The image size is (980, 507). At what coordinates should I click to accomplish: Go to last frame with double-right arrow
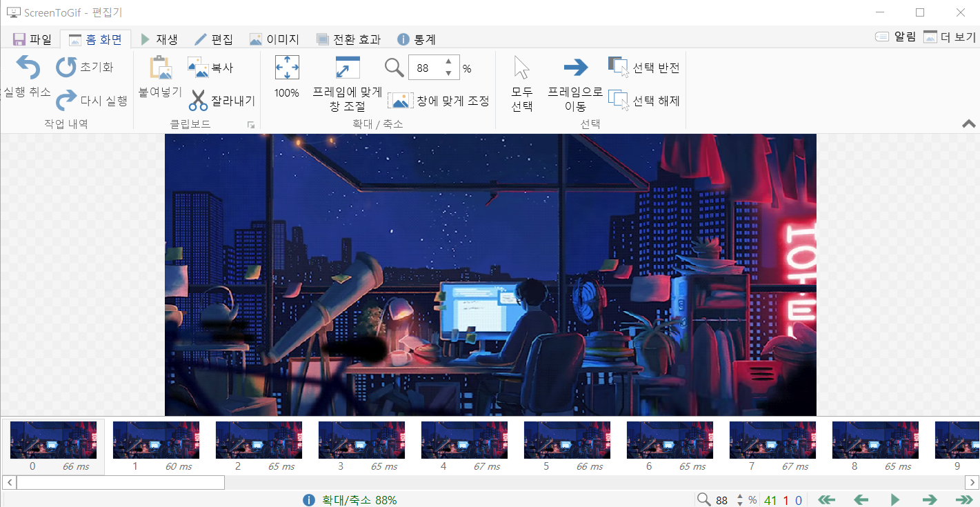pyautogui.click(x=964, y=500)
